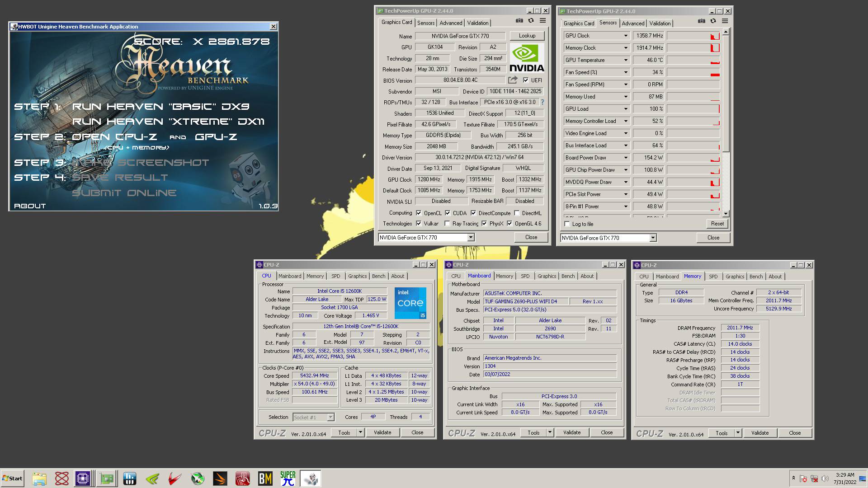Image resolution: width=868 pixels, height=488 pixels.
Task: Open GPU selector dropdown in Sensors window
Action: (653, 238)
